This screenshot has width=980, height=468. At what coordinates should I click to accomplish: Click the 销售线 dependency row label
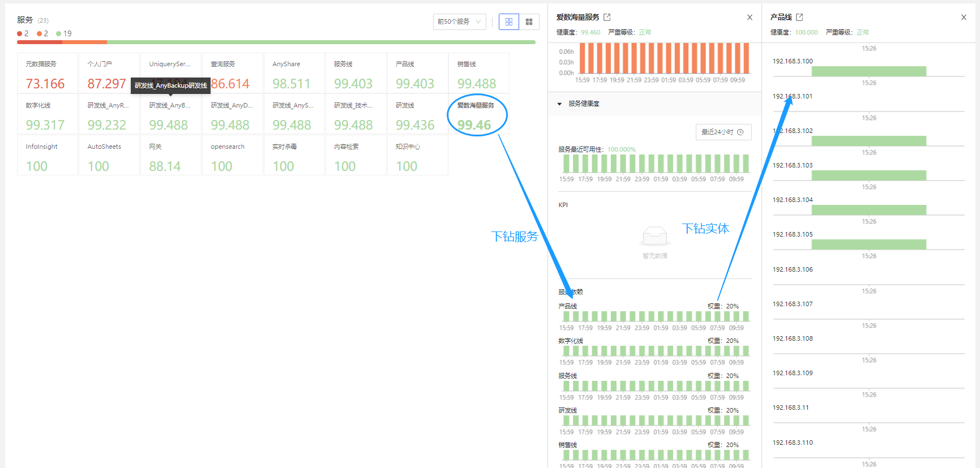568,445
